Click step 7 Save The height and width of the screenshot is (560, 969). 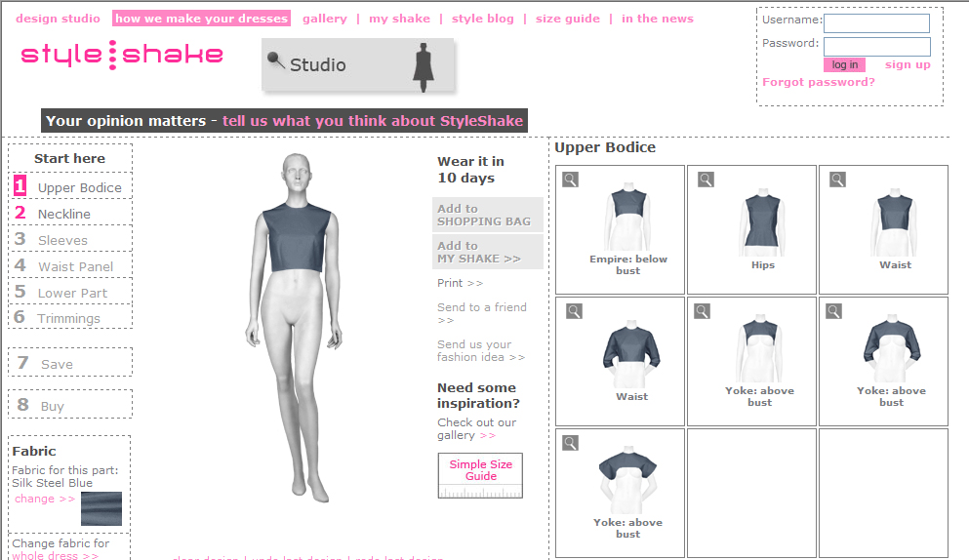coord(70,363)
